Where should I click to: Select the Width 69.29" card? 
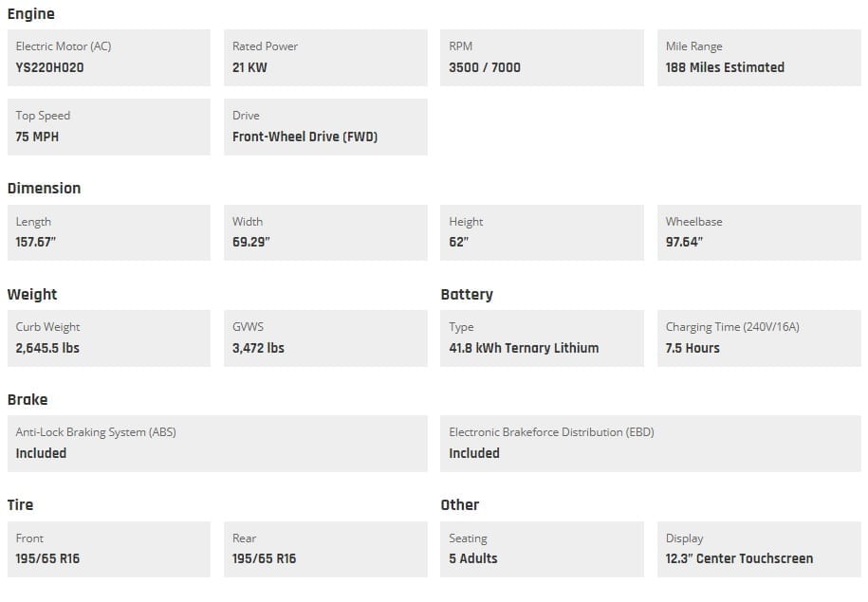pos(325,232)
